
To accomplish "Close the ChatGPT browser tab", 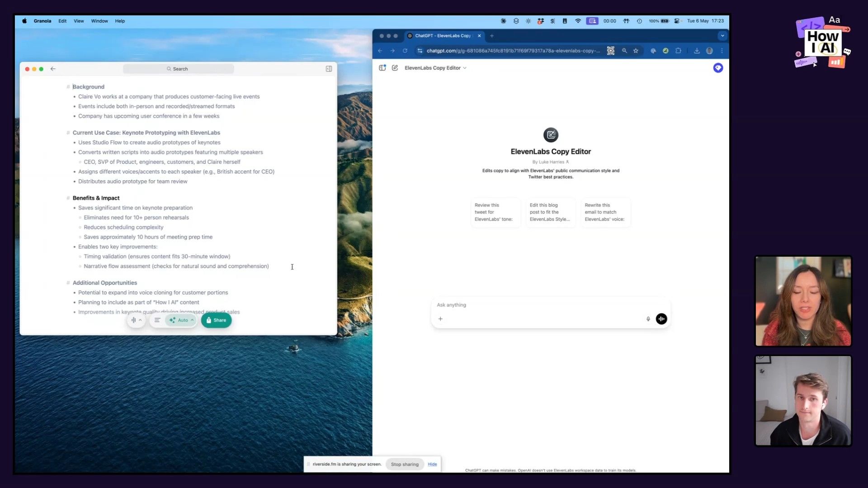I will pyautogui.click(x=479, y=36).
